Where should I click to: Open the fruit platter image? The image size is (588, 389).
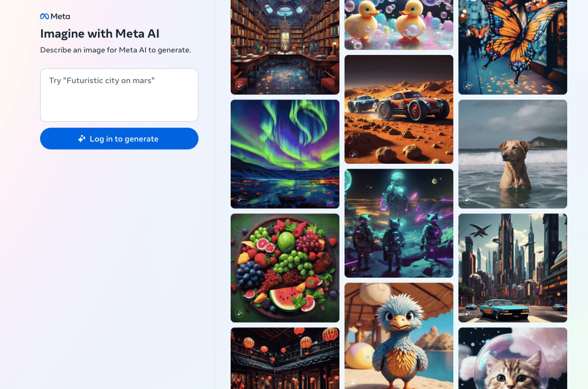285,268
